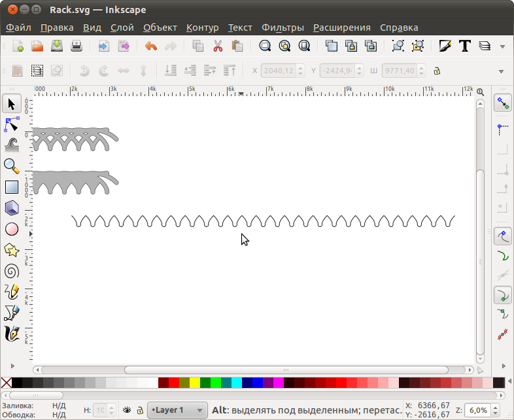Image resolution: width=514 pixels, height=420 pixels.
Task: Open the Layers dialog icon
Action: 485,46
